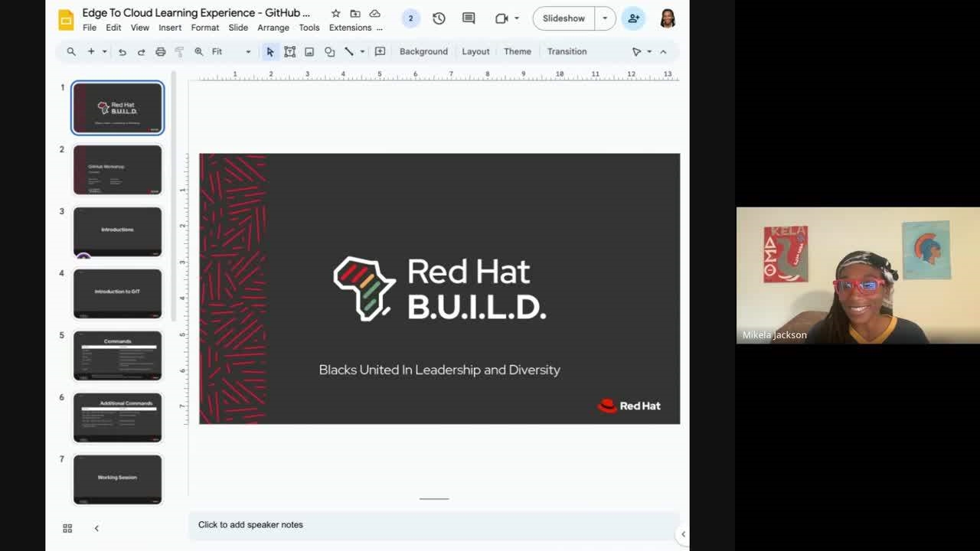Add a comment from toolbar
Screen dimensions: 980x551
click(x=380, y=51)
